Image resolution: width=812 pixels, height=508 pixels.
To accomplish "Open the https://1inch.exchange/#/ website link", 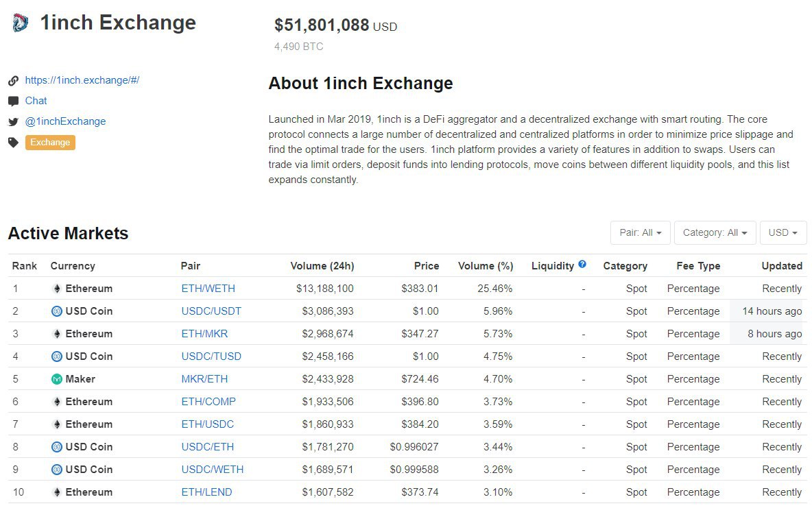I will coord(82,80).
